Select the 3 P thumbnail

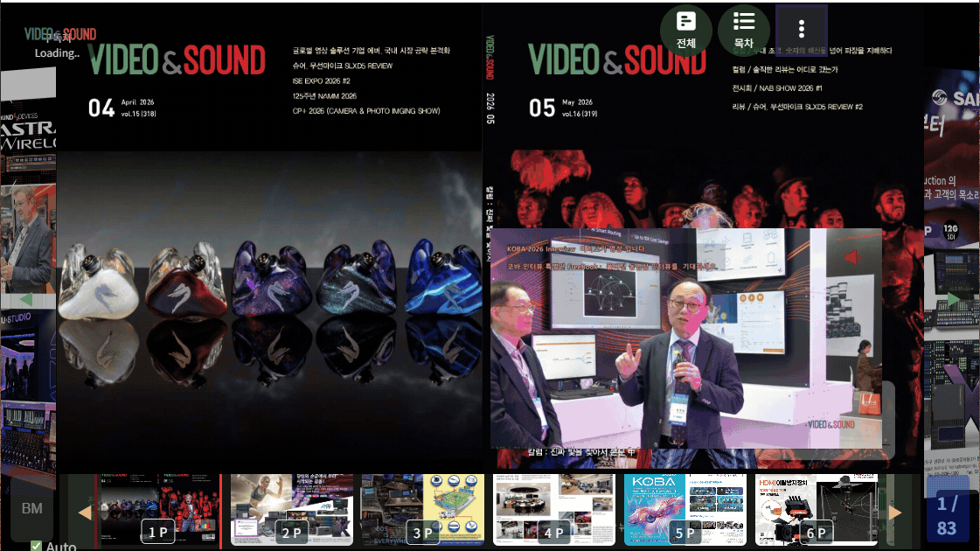click(422, 510)
